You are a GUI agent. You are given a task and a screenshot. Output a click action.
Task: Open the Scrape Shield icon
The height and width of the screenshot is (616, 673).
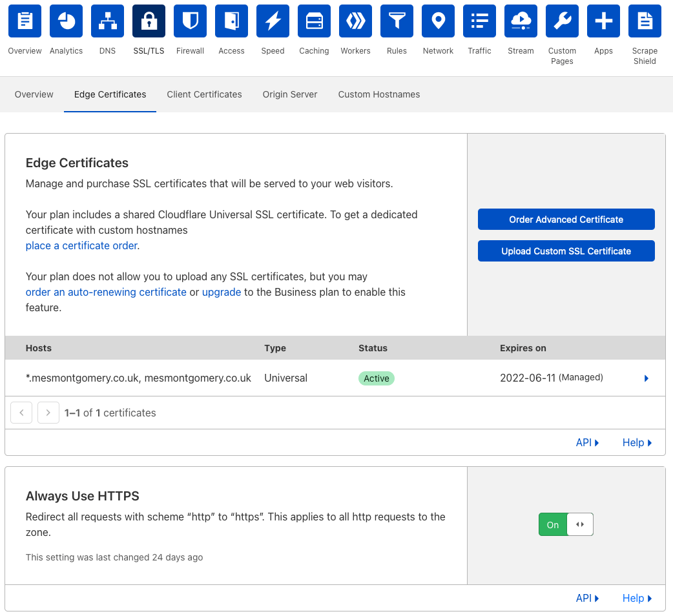(x=645, y=21)
